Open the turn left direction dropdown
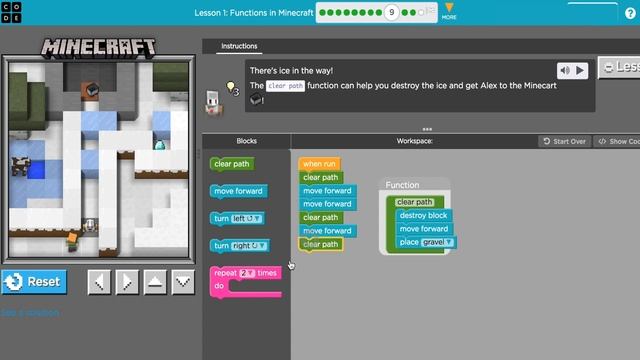 (246, 219)
